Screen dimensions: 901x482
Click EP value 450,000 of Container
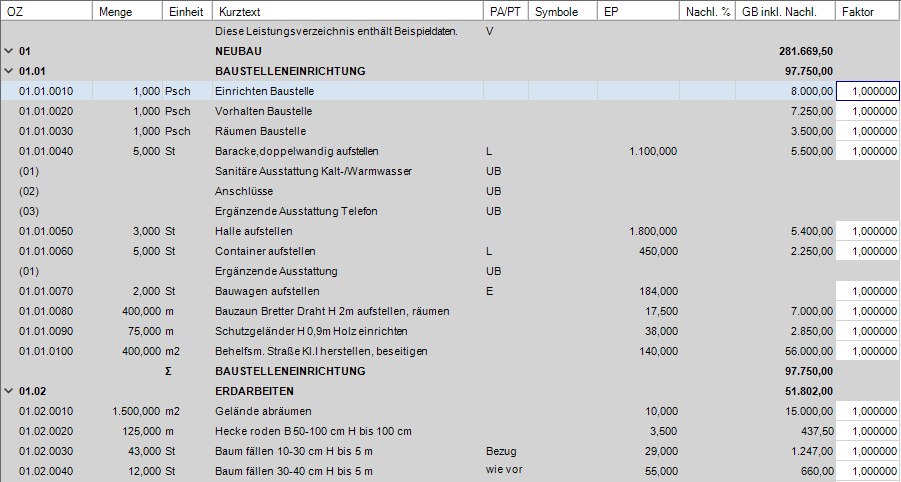[658, 252]
